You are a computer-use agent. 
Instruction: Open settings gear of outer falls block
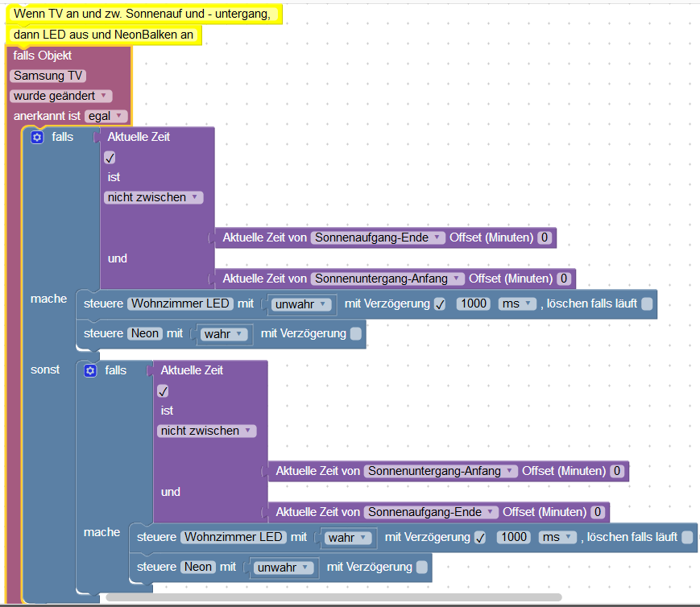pos(37,137)
